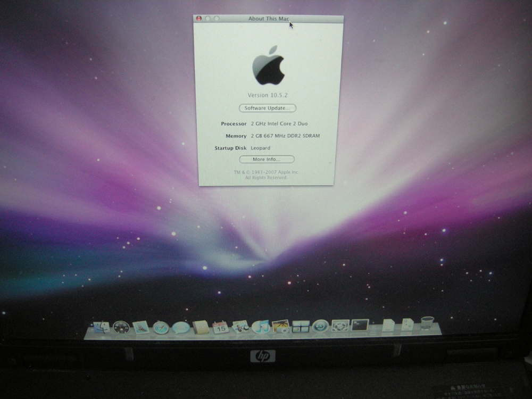This screenshot has height=399, width=532.
Task: Click the 'Memory' label
Action: pos(236,136)
